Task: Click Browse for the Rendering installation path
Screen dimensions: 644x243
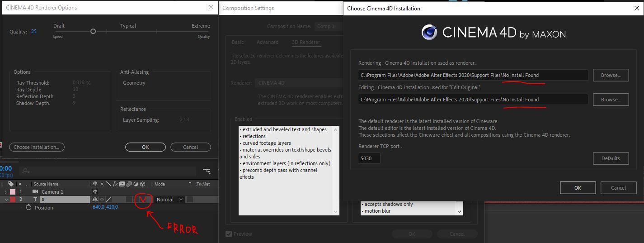Action: 611,75
